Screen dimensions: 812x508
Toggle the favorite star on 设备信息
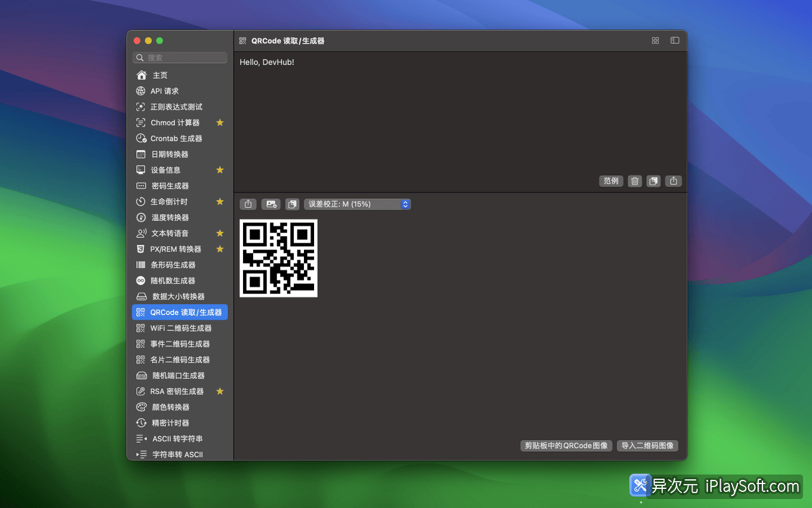pos(220,170)
